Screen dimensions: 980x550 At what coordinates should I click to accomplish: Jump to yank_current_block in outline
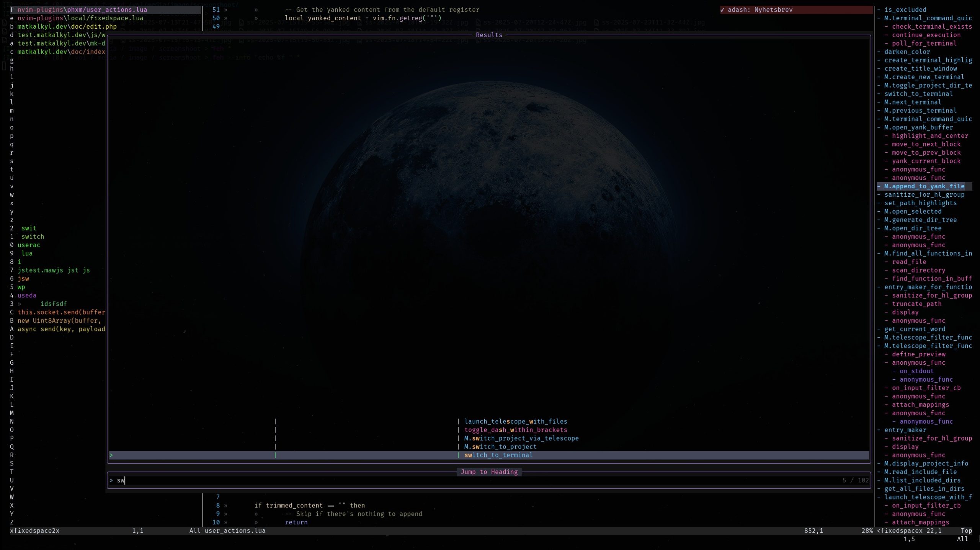(926, 161)
